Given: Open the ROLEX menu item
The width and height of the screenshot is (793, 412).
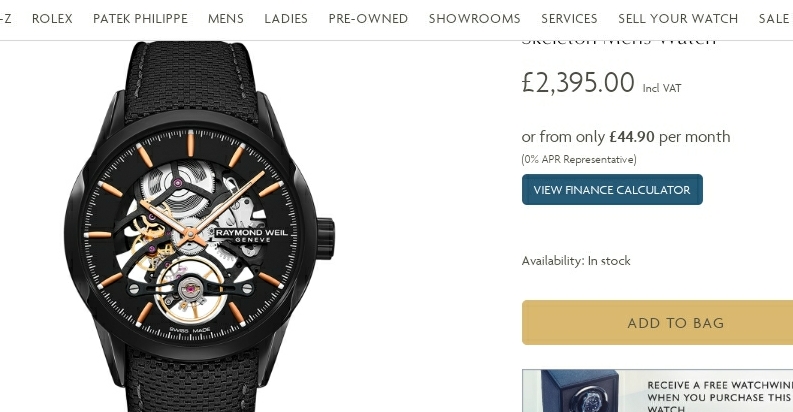Looking at the screenshot, I should [52, 19].
